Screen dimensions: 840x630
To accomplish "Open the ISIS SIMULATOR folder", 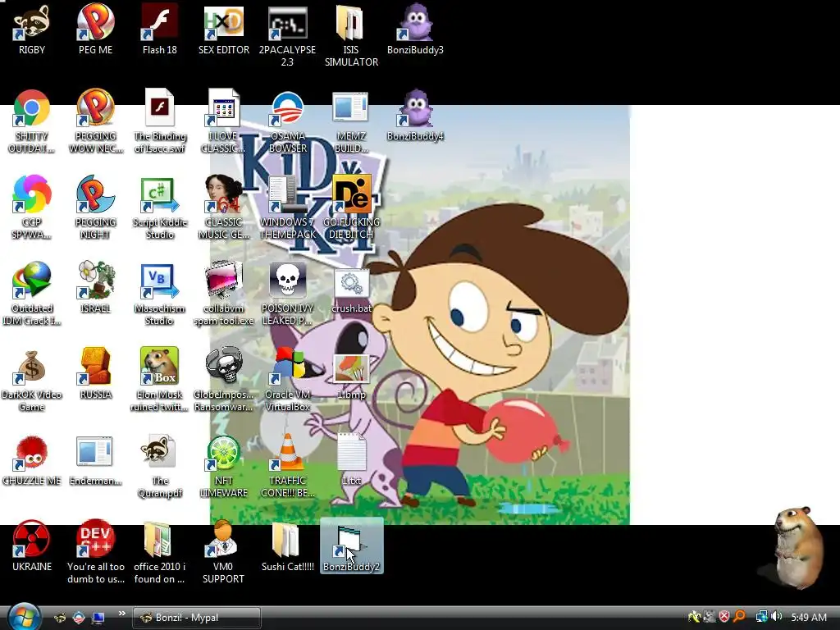I will pyautogui.click(x=351, y=35).
